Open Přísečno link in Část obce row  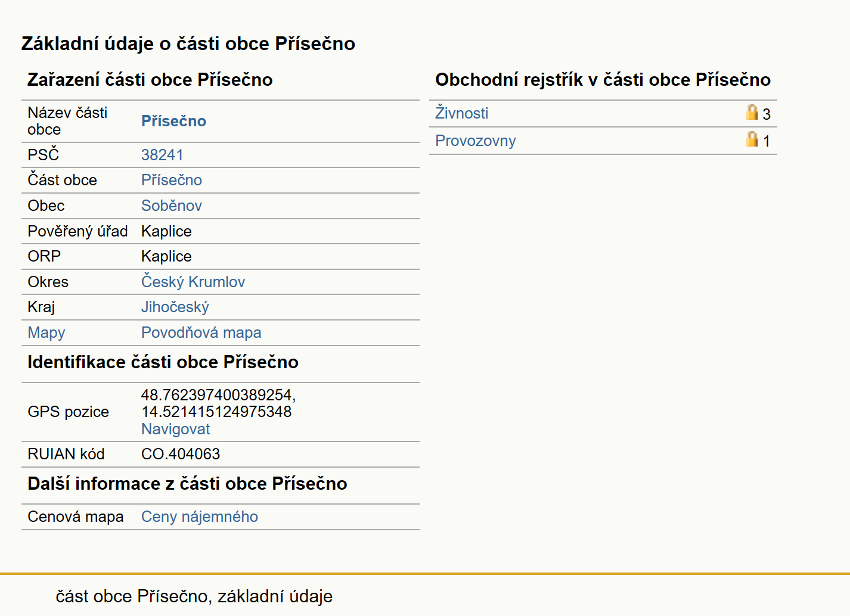click(x=172, y=180)
